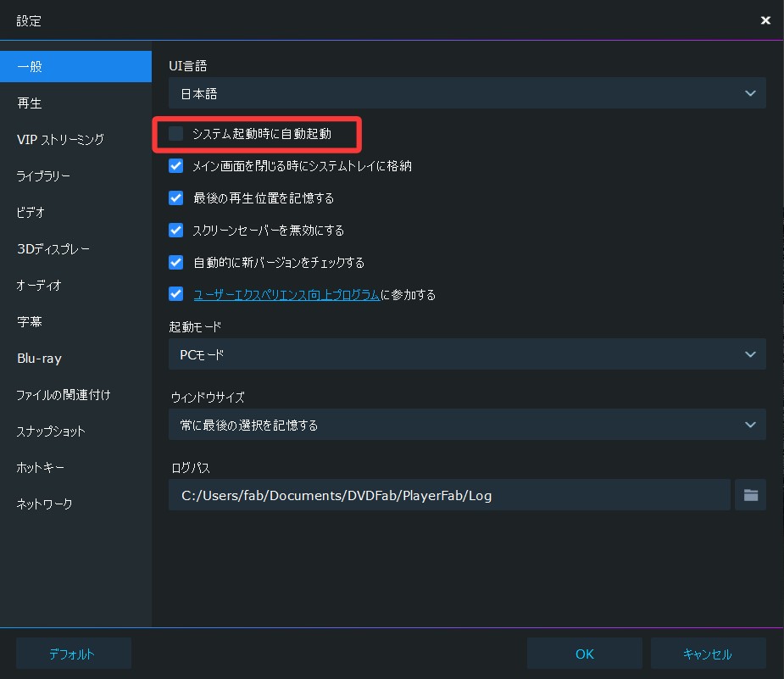Screen dimensions: 784x679
Task: Click the キャンセル button
Action: 708,654
